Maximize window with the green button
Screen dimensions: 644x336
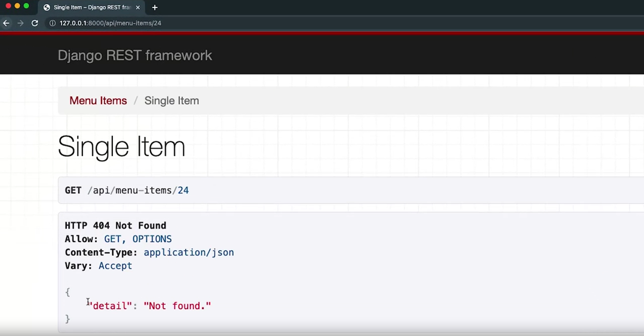(26, 6)
